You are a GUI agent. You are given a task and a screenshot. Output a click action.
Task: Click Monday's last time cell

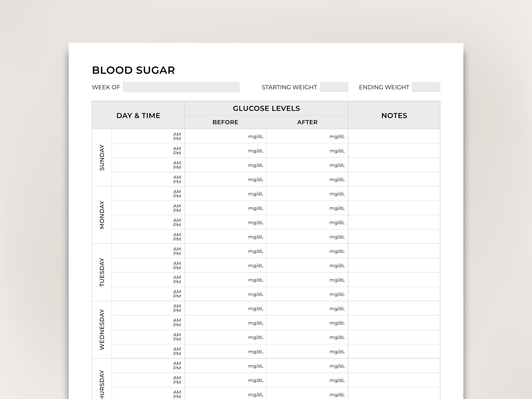148,237
